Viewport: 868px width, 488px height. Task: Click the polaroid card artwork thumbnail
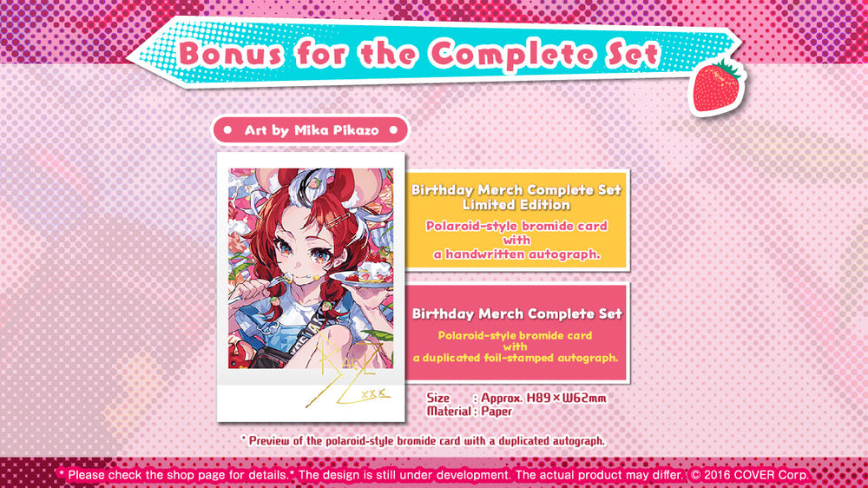click(x=311, y=268)
